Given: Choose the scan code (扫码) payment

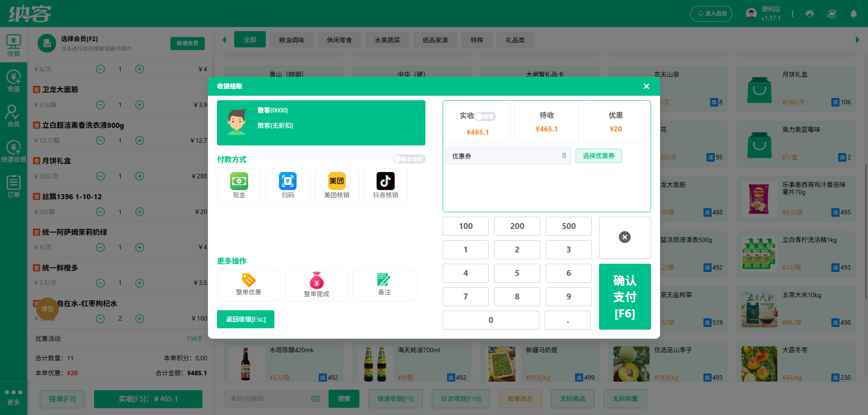Looking at the screenshot, I should (x=288, y=186).
